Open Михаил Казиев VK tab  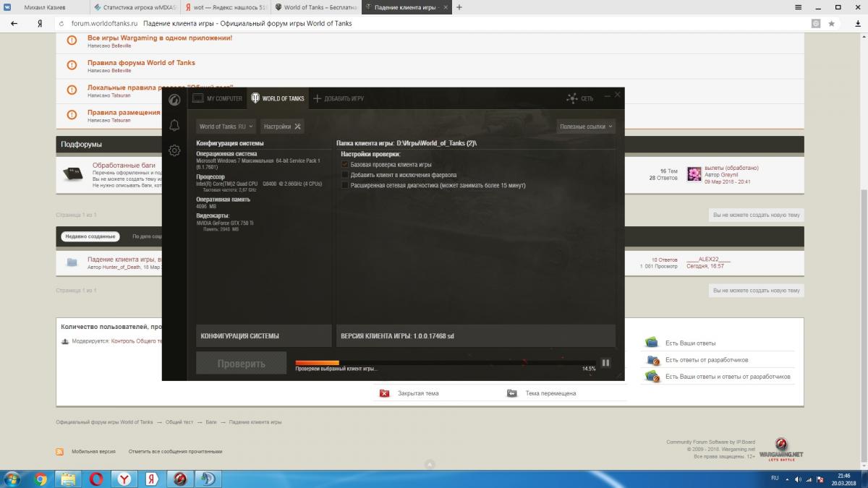[45, 7]
